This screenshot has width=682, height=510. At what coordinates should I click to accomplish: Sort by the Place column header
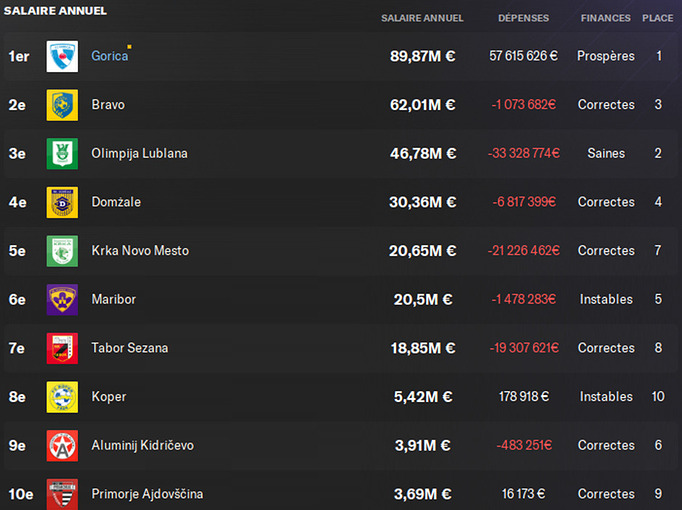pyautogui.click(x=658, y=18)
